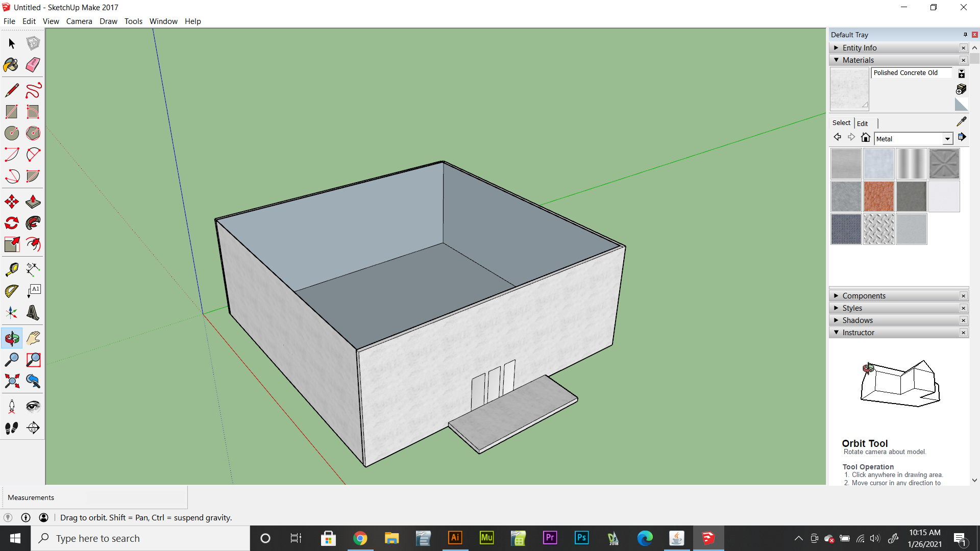Choose the Dimension tool
This screenshot has height=551, width=980.
[33, 269]
